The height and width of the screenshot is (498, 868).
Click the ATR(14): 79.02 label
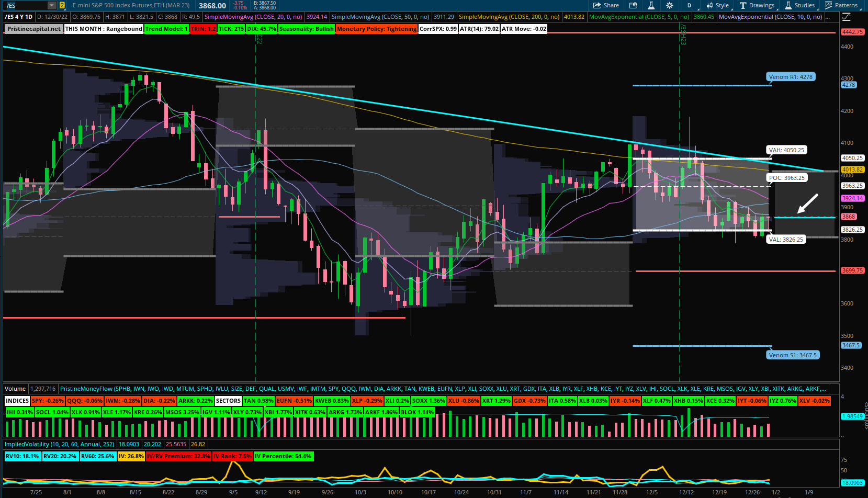pos(479,29)
